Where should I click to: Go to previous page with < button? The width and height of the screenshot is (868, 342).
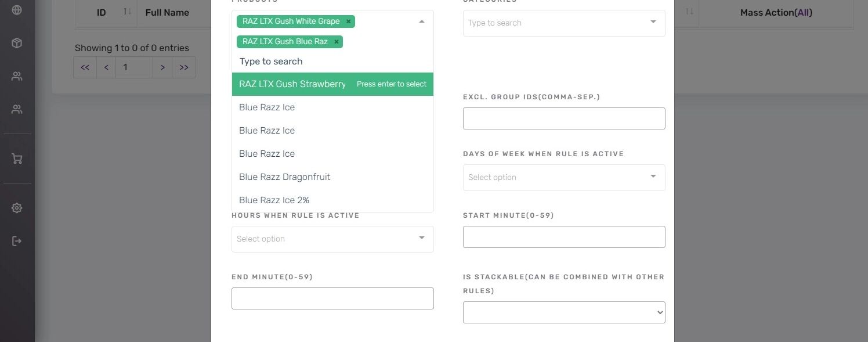tap(106, 67)
